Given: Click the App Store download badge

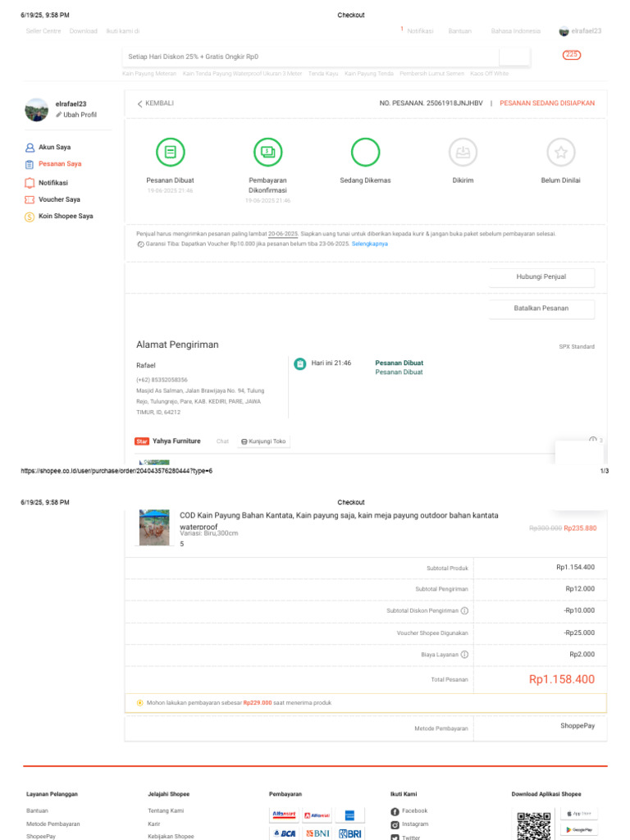Looking at the screenshot, I should tap(579, 814).
